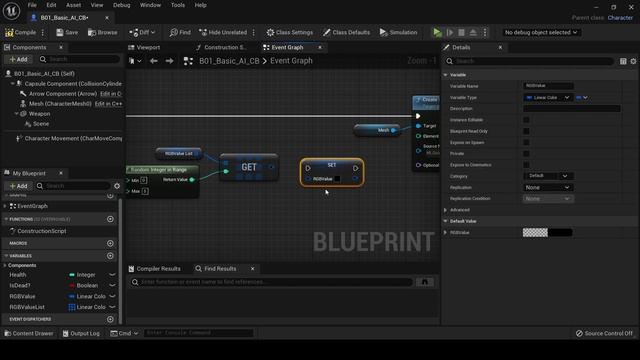Toggle visibility eye for IsDead? variable
The image size is (640, 360).
pyautogui.click(x=112, y=285)
